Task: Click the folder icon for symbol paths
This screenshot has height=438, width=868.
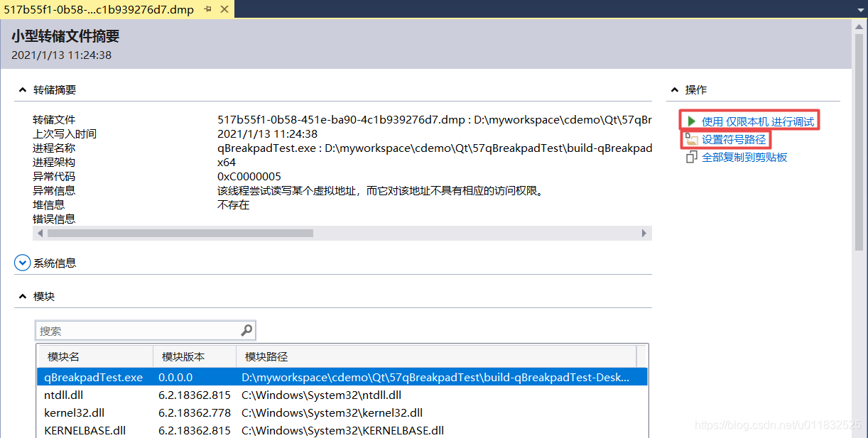Action: [692, 139]
